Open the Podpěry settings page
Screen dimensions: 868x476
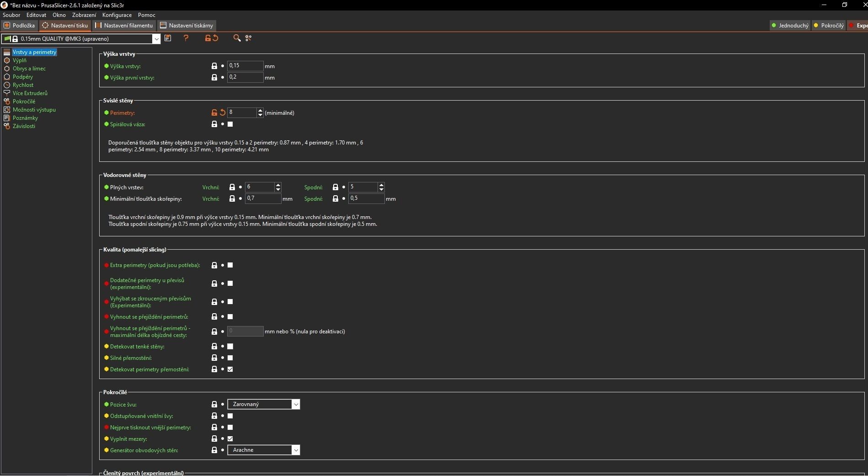23,77
